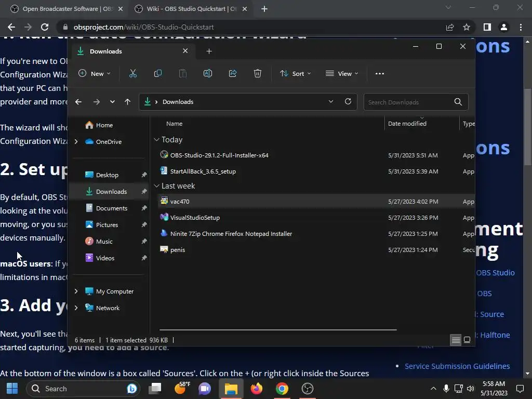532x399 pixels.
Task: Sort by Date modified column header
Action: 407,124
